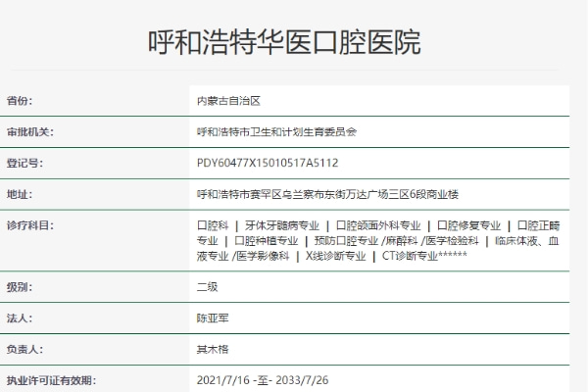Click registration number PDY60477X15010517A5112
Screen dimensions: 588x392
[x=268, y=163]
